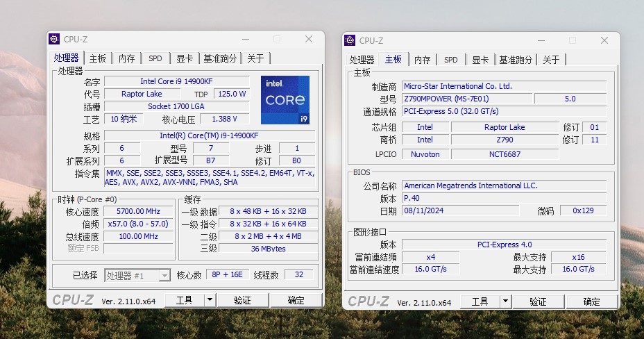Viewport: 644px width, 339px height.
Task: Click the Intel(R) Core(TM) i9-14900KF specification field
Action: (x=210, y=135)
